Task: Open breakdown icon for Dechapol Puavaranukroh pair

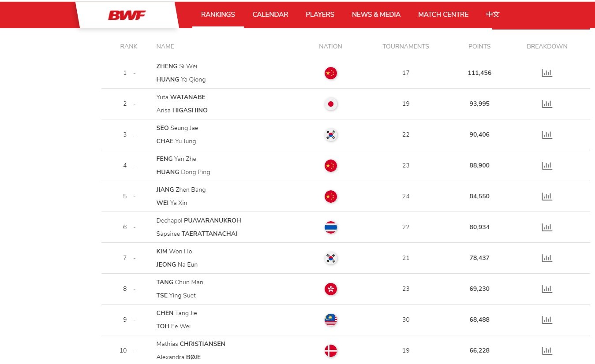Action: pyautogui.click(x=547, y=227)
